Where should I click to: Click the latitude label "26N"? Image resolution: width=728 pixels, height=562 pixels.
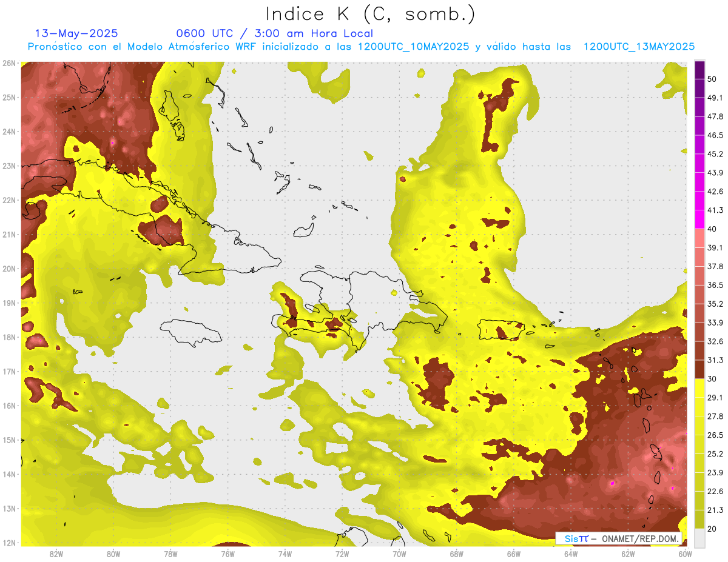9,63
